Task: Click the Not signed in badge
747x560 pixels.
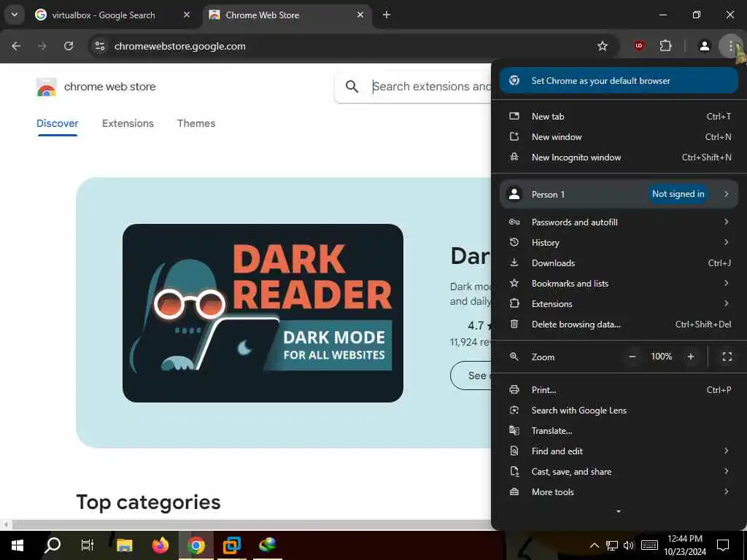Action: pyautogui.click(x=678, y=194)
